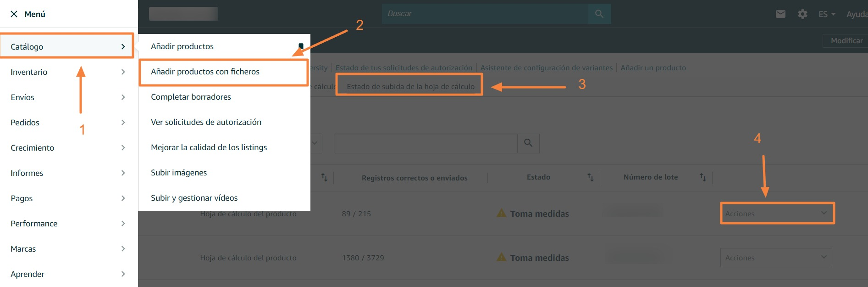Viewport: 868px width, 287px height.
Task: Open the ES language dropdown
Action: (x=827, y=14)
